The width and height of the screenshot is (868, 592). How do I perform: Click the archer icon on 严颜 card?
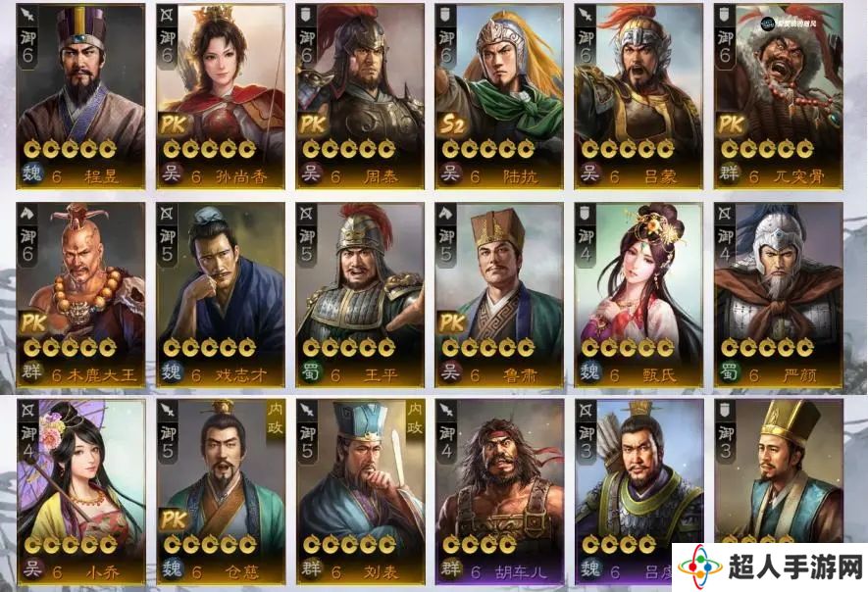click(x=725, y=213)
